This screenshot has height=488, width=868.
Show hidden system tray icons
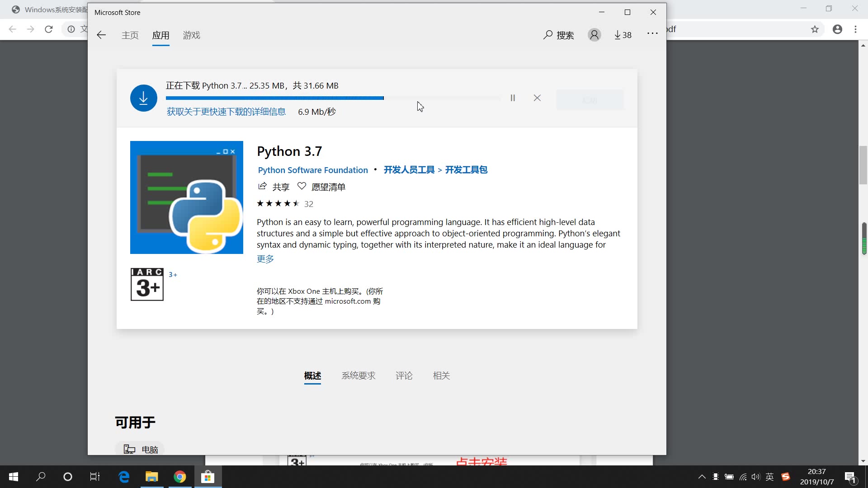pyautogui.click(x=702, y=477)
